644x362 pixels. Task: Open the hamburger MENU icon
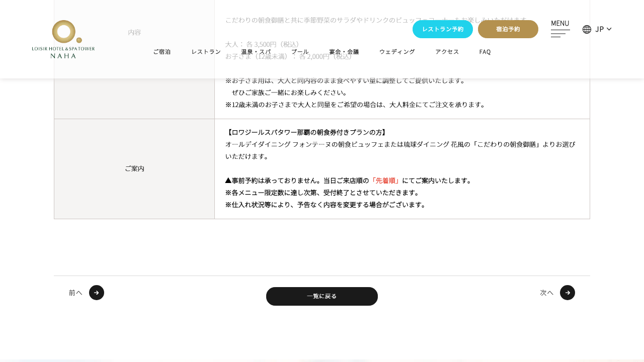coord(560,34)
